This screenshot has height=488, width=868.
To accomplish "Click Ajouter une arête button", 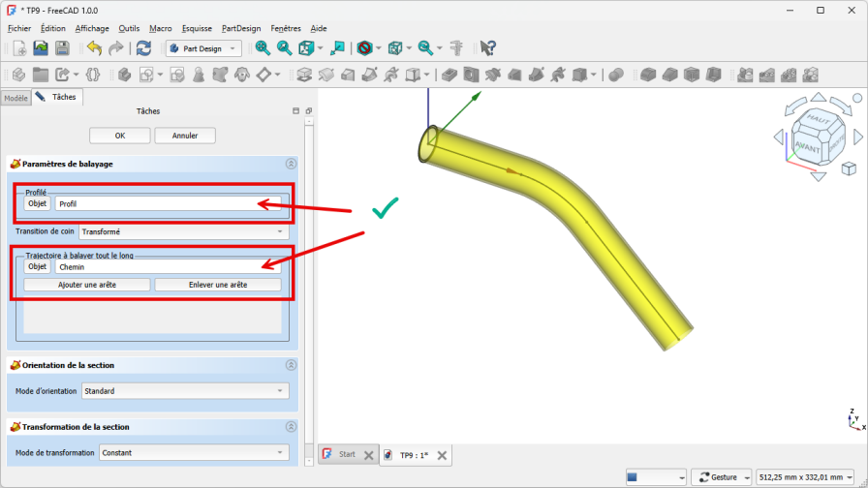I will click(87, 285).
